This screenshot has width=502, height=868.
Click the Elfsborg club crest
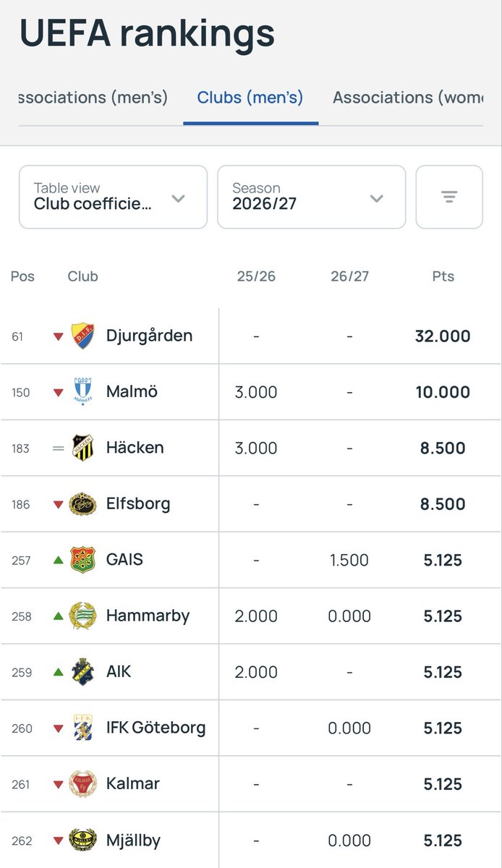pos(82,504)
